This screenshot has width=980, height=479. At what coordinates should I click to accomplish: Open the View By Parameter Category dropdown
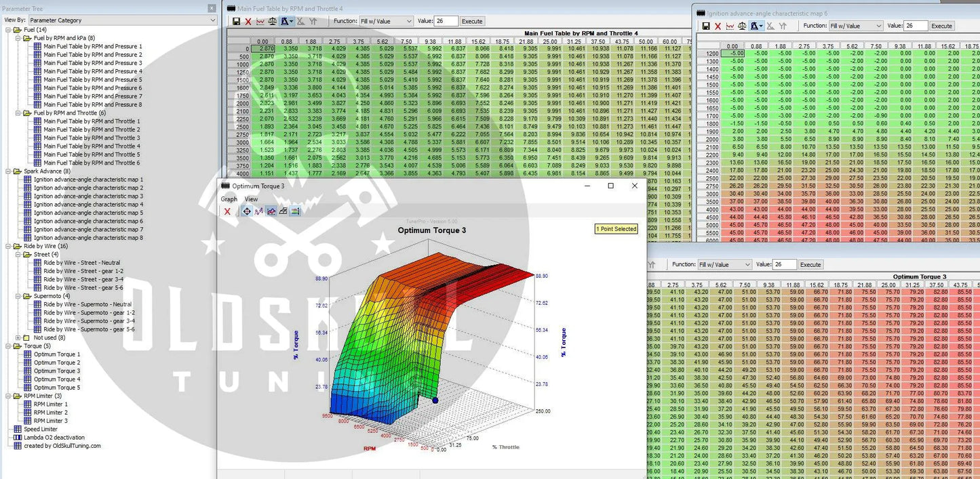[x=122, y=20]
